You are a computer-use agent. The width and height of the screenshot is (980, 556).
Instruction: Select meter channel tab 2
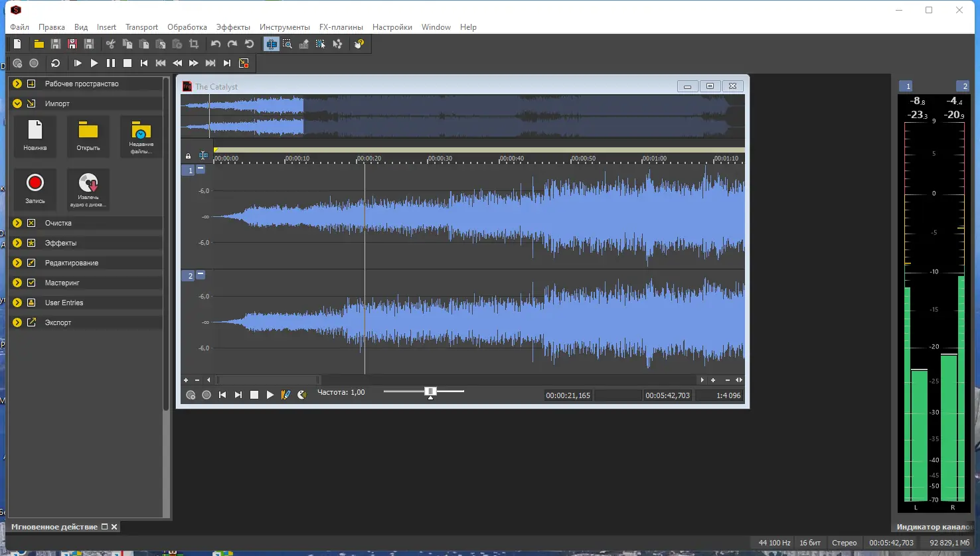(964, 86)
